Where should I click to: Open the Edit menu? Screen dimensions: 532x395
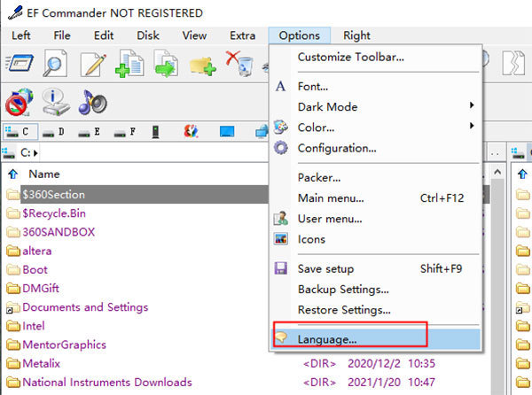click(x=104, y=35)
